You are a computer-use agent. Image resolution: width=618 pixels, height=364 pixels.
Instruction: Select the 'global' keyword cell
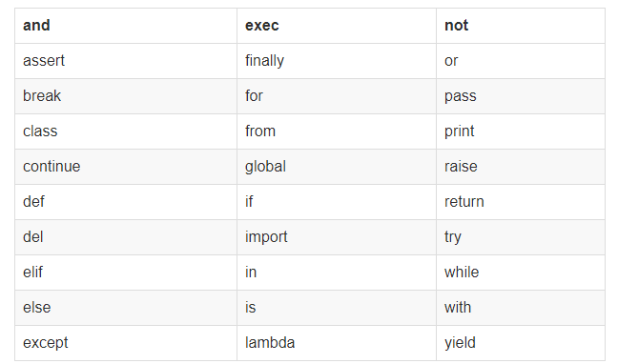point(337,167)
